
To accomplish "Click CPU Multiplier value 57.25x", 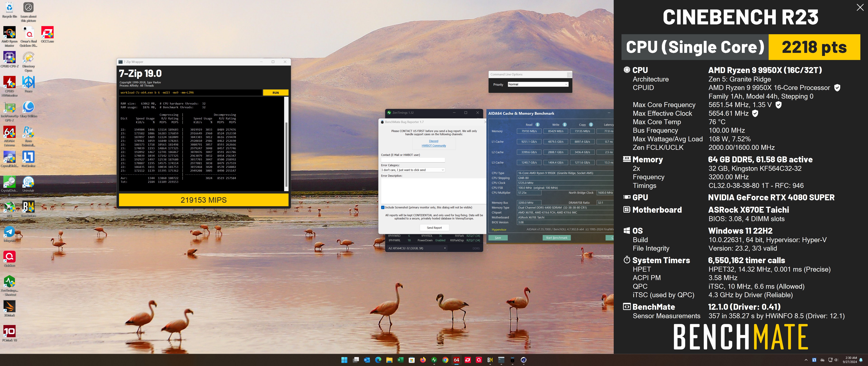I will (x=529, y=193).
